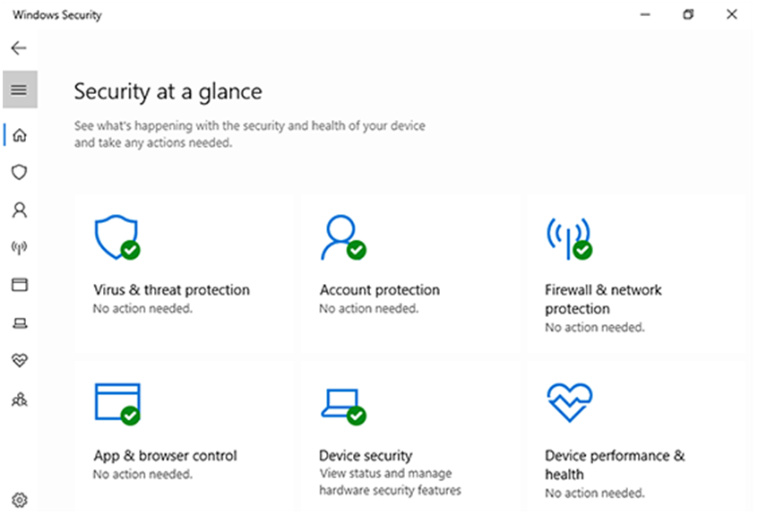Open Device security tile title
The height and width of the screenshot is (532, 767).
coord(366,456)
